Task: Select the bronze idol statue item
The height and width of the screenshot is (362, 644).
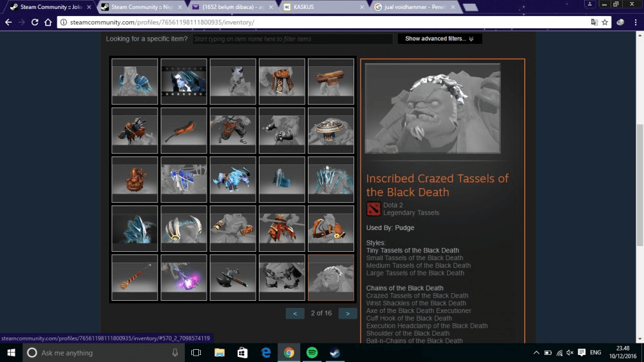Action: pyautogui.click(x=135, y=179)
